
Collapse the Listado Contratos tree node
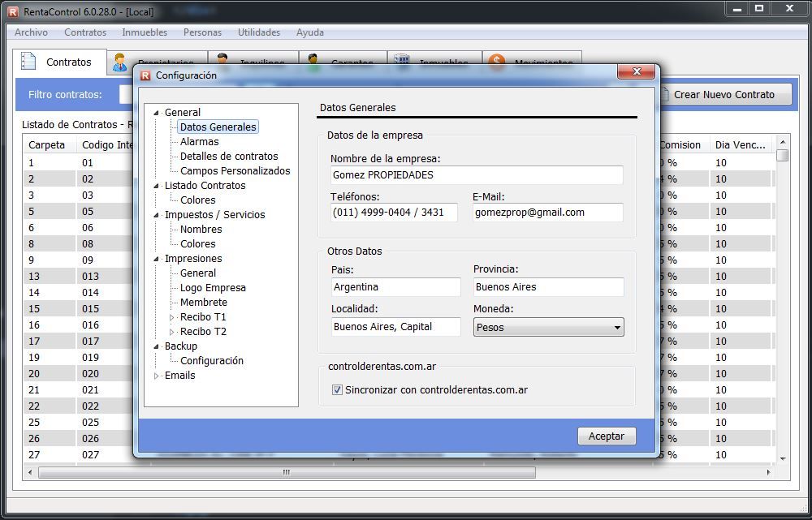(157, 186)
